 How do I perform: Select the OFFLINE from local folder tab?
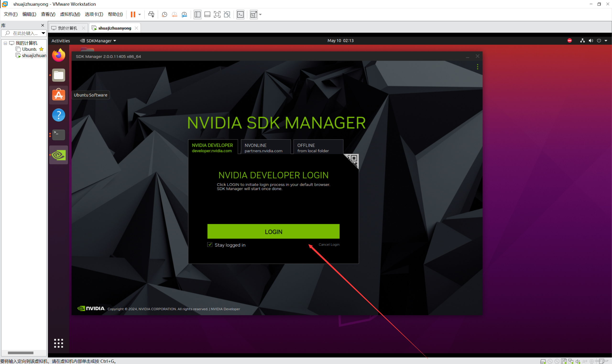click(318, 148)
